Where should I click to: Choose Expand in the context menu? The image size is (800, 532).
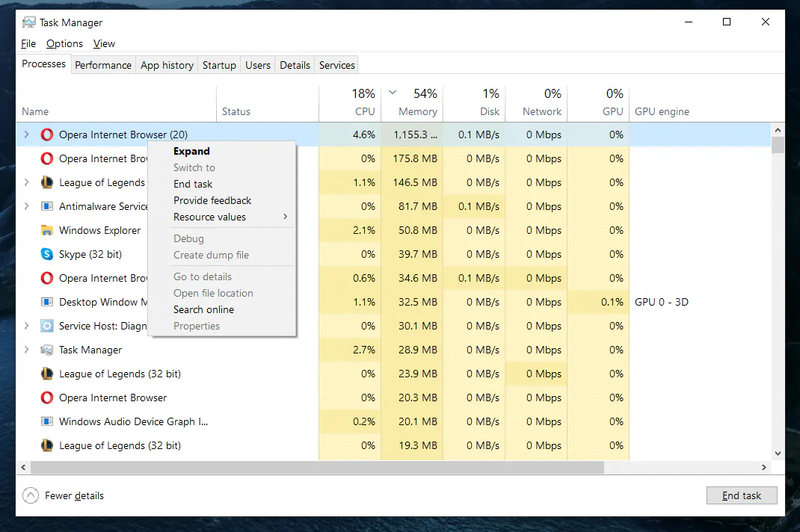(222, 151)
